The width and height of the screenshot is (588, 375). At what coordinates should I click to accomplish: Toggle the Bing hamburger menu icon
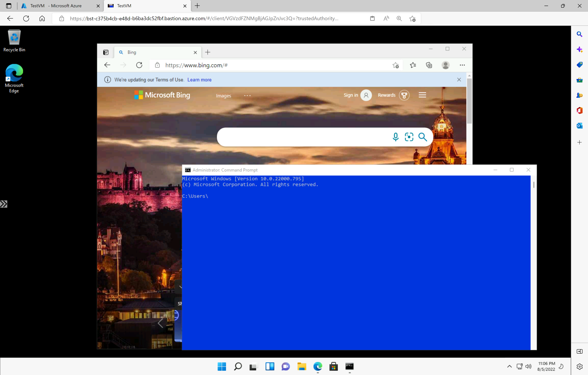[422, 95]
